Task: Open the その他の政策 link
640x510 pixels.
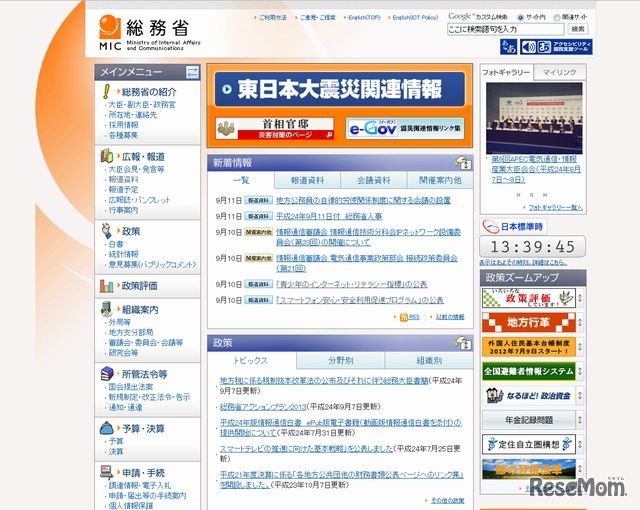Action: pos(448,501)
